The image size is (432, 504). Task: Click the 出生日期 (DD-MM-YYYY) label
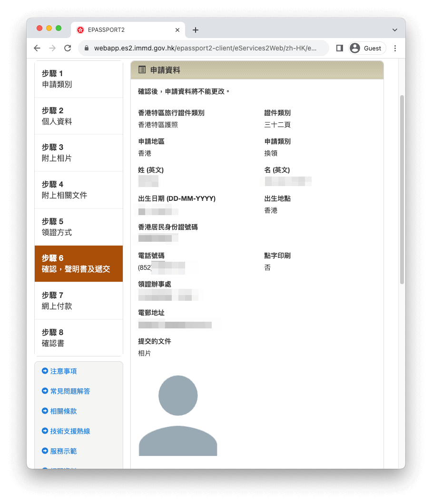point(177,198)
